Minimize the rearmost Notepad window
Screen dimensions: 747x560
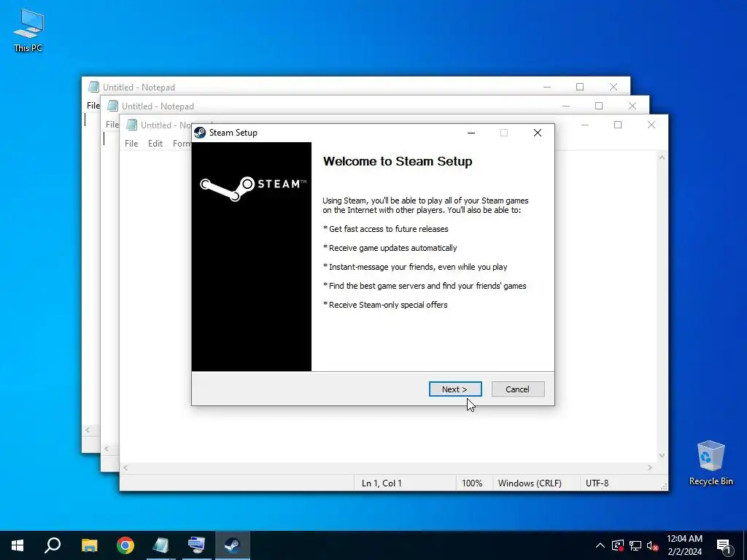tap(547, 87)
